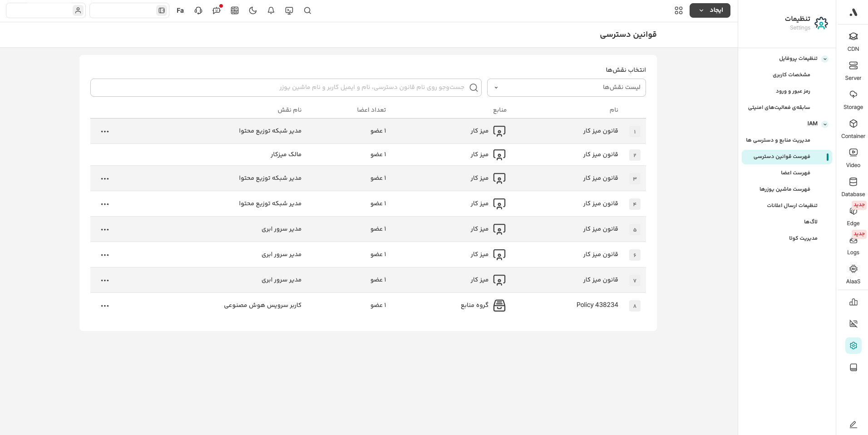The image size is (868, 435).
Task: Open the AIaaS service icon
Action: point(853,269)
